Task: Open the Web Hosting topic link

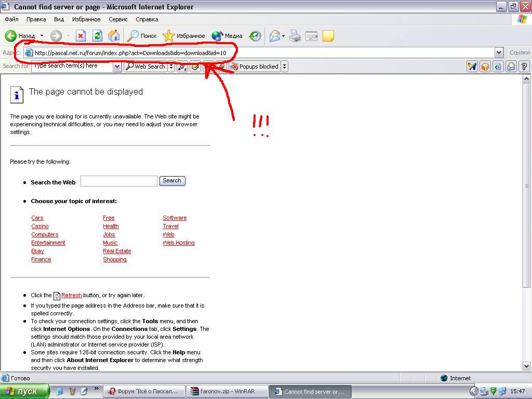Action: click(x=179, y=243)
